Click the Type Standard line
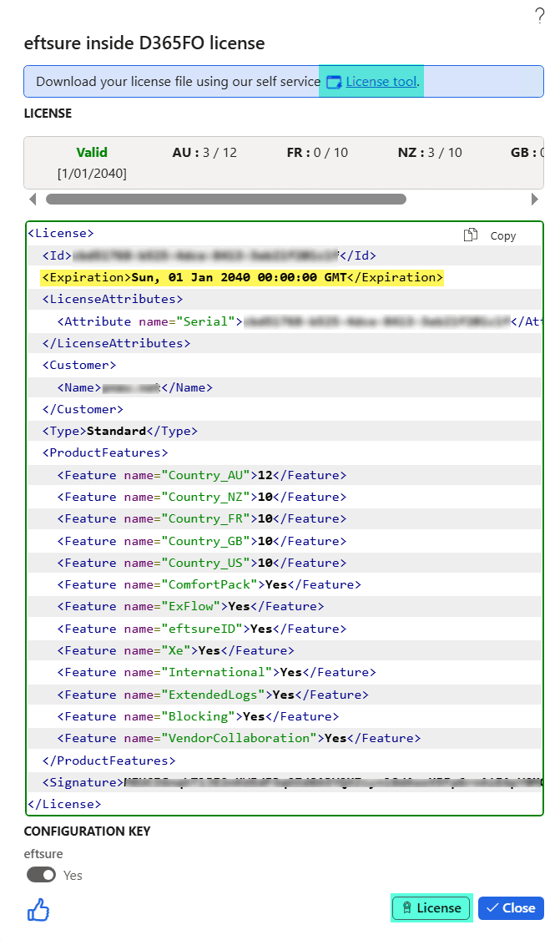This screenshot has width=560, height=940. pos(120,431)
